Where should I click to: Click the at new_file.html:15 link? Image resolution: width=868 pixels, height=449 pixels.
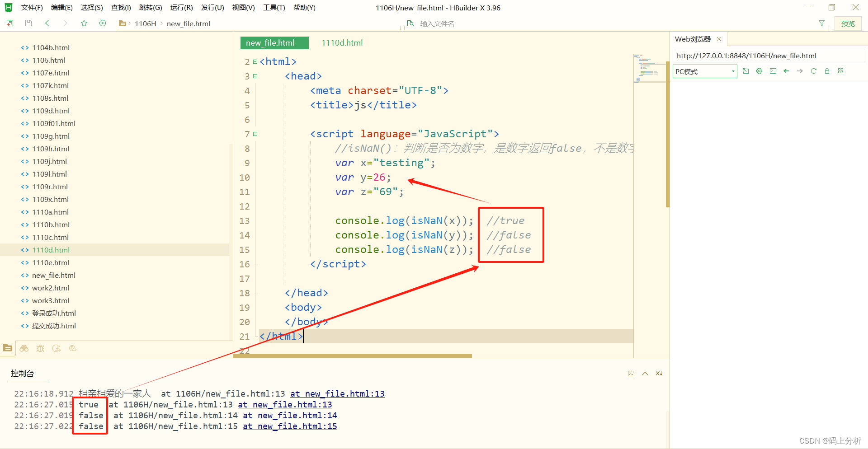[x=290, y=426]
